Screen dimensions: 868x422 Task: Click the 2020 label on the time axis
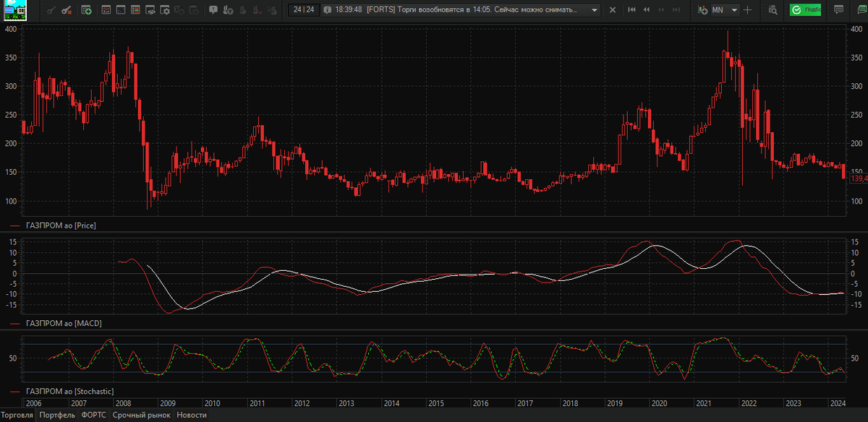click(659, 403)
